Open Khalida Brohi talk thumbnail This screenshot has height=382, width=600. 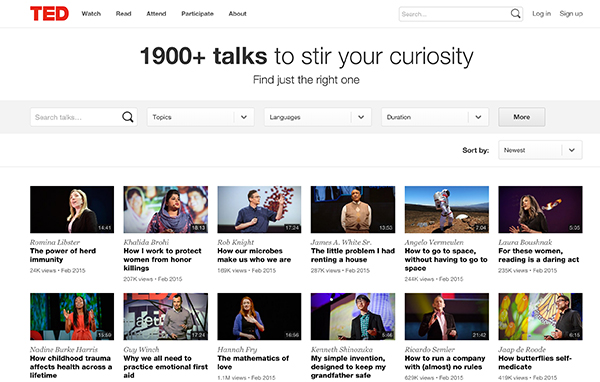(166, 209)
